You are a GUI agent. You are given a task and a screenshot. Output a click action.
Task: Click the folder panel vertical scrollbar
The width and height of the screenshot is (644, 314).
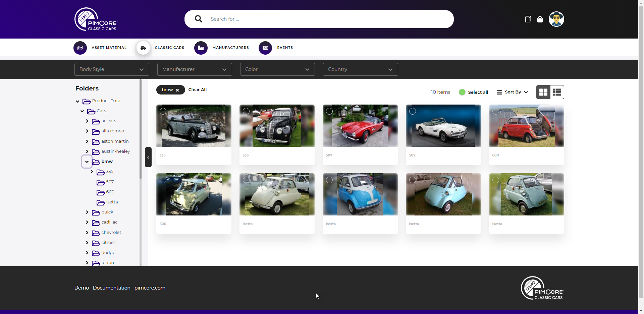141,129
